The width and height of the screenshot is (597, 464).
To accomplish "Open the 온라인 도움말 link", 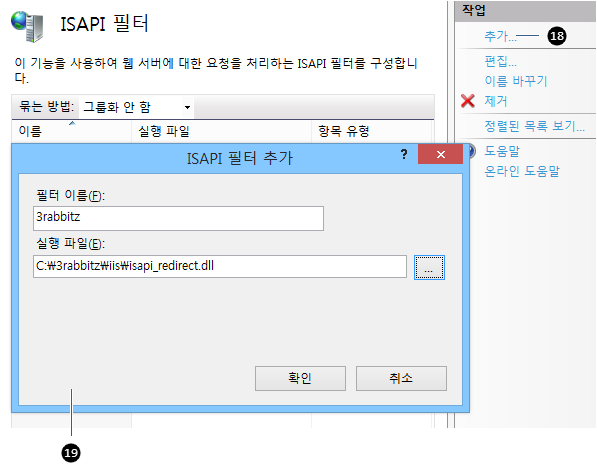I will pyautogui.click(x=522, y=171).
